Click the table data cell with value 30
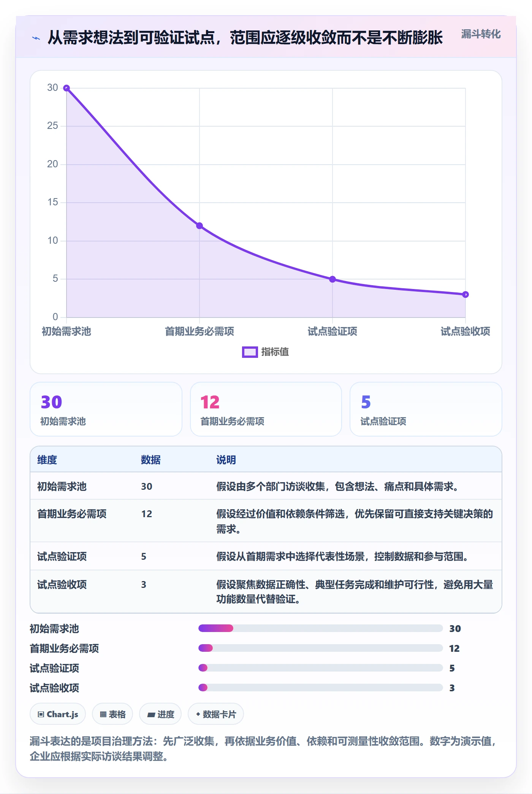The height and width of the screenshot is (794, 532). click(x=147, y=486)
